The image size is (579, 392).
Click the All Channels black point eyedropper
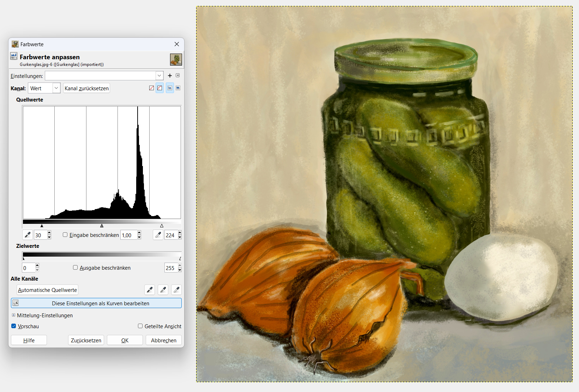150,290
